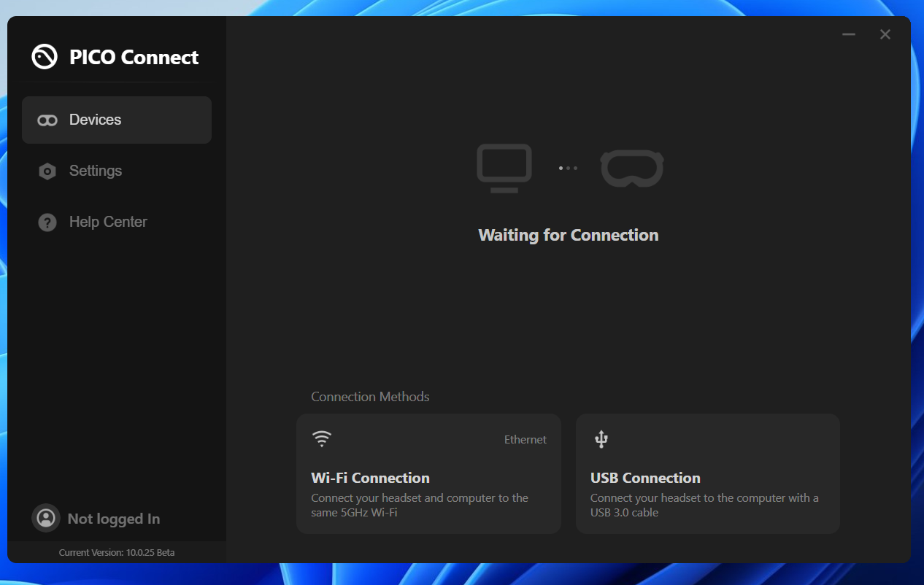
Task: Click the Wi-Fi signal icon
Action: (x=322, y=438)
